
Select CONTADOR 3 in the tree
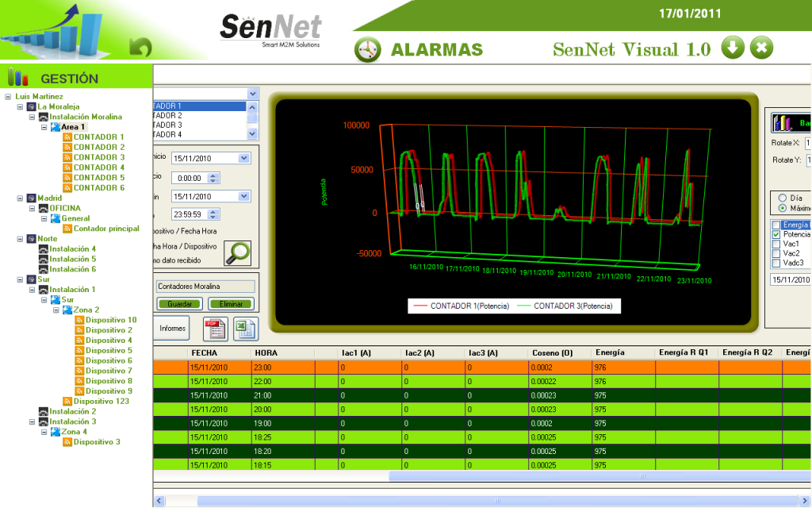(98, 157)
